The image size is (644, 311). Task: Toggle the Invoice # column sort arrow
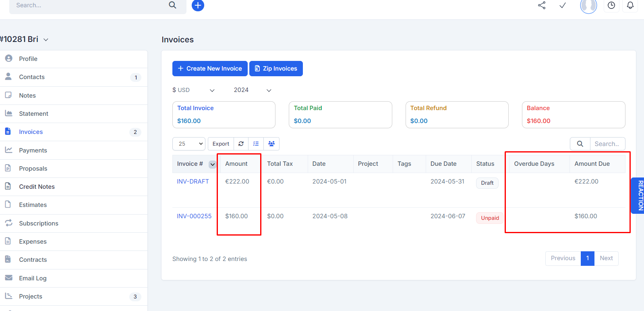[x=212, y=164]
